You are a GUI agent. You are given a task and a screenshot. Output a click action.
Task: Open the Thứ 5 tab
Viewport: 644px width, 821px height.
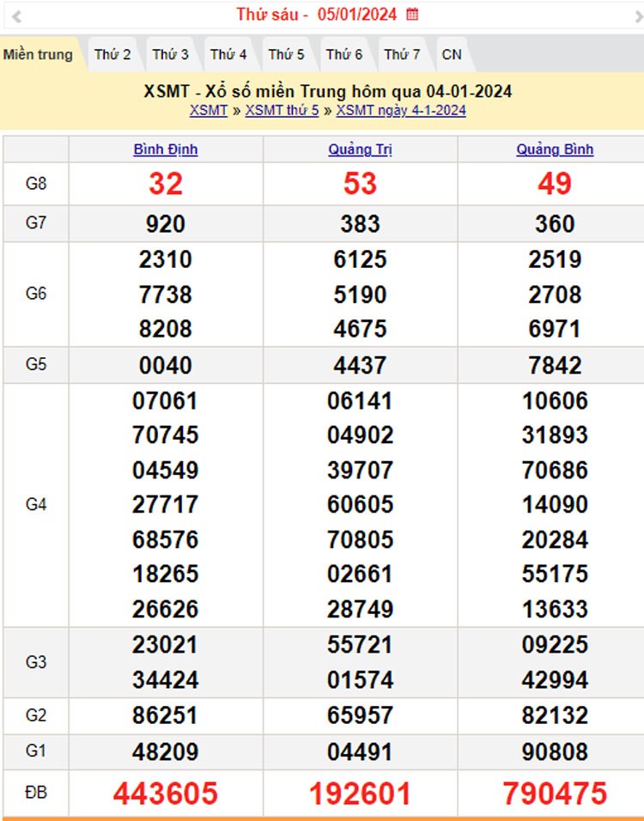[286, 54]
